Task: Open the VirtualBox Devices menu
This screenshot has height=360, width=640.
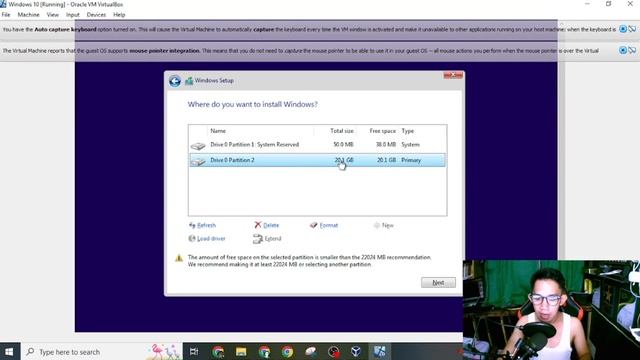Action: pyautogui.click(x=96, y=15)
